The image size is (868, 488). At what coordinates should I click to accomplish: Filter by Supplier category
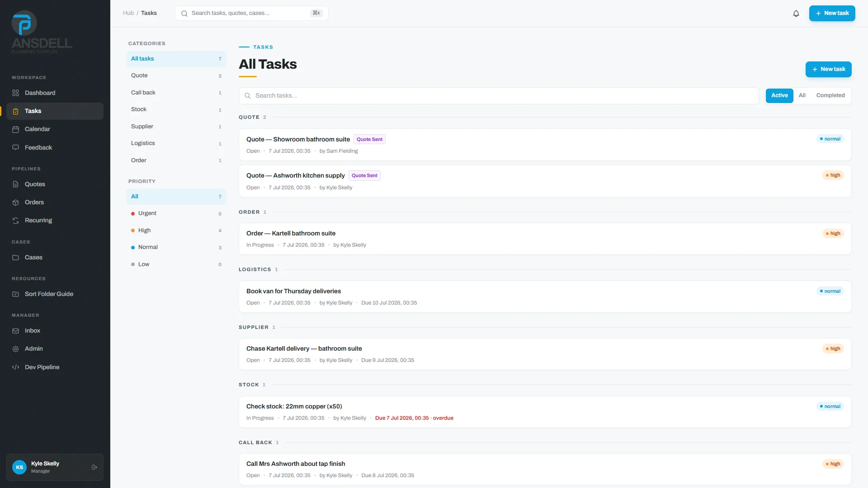[176, 127]
